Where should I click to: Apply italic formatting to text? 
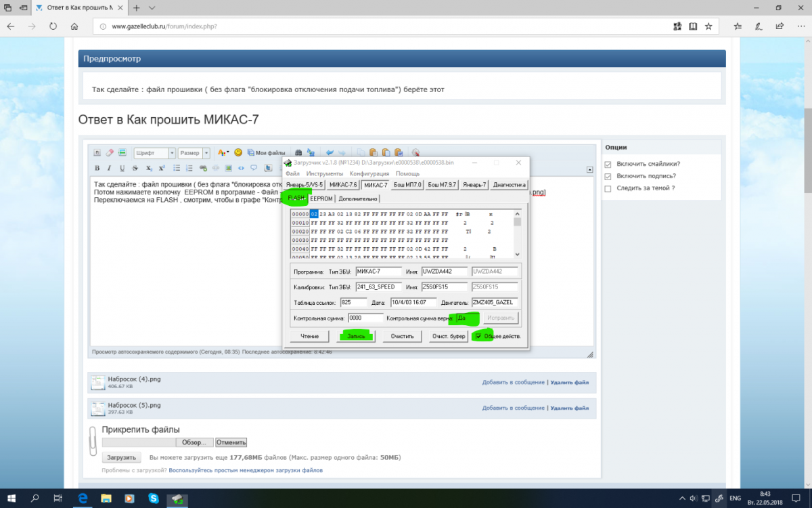pos(109,168)
